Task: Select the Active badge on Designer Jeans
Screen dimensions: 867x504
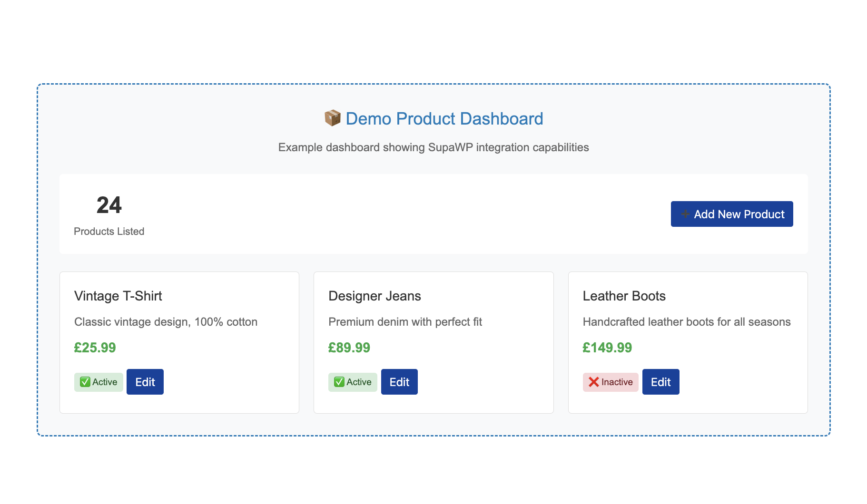Action: point(353,382)
